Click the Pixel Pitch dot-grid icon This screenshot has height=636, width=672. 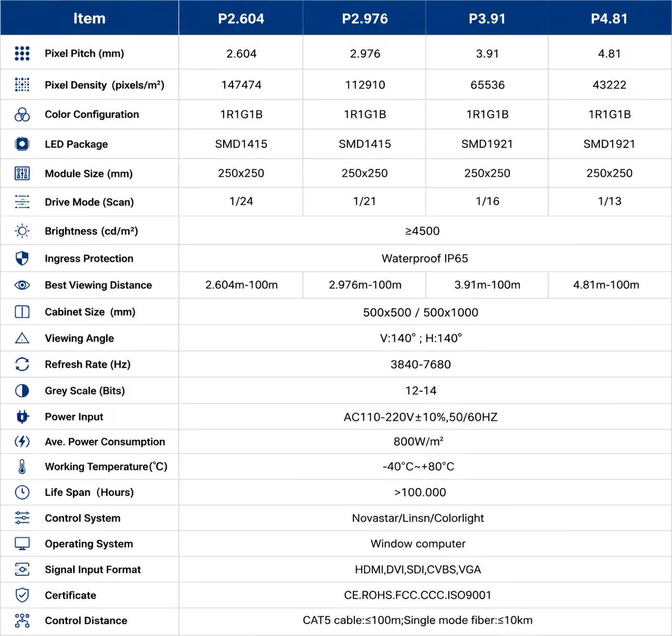[22, 53]
